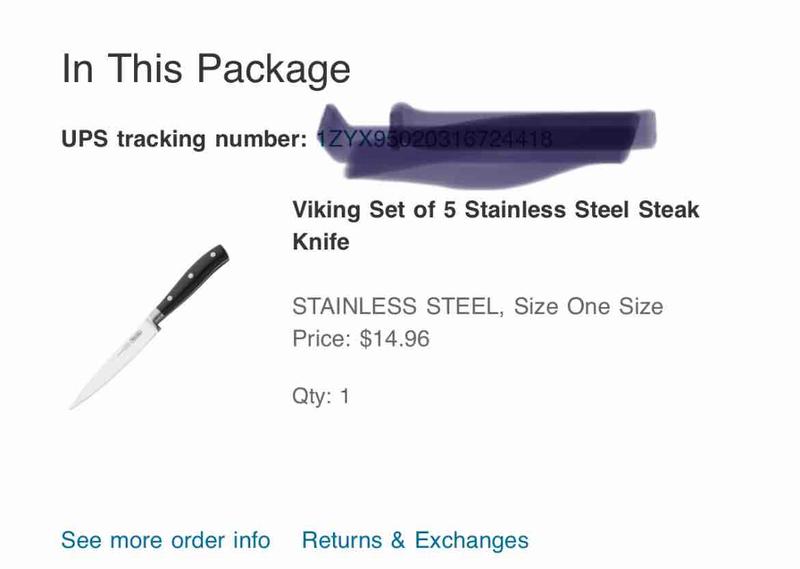Screen dimensions: 800x569
Task: Click the In This Package heading
Action: [x=206, y=69]
